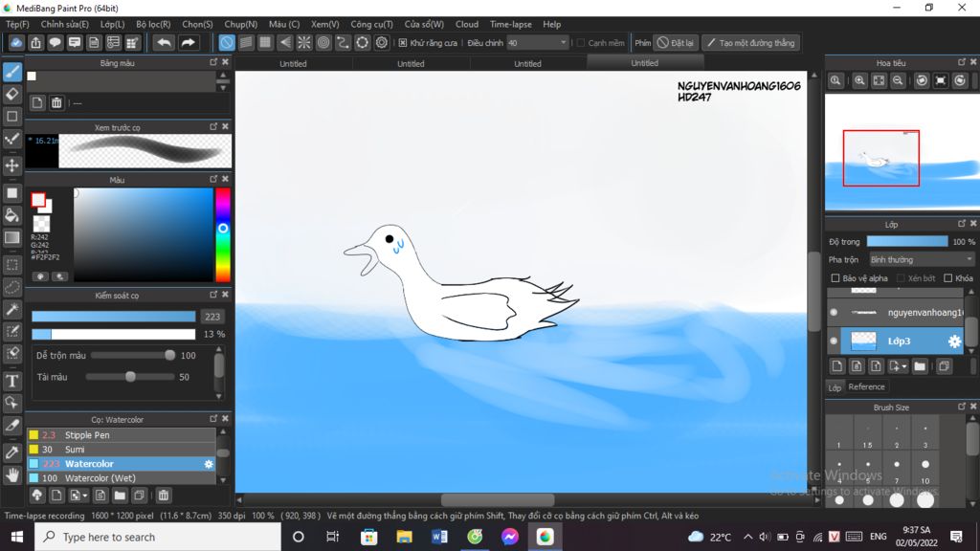Viewport: 980px width, 551px height.
Task: Fit canvas to navigator window
Action: 879,80
